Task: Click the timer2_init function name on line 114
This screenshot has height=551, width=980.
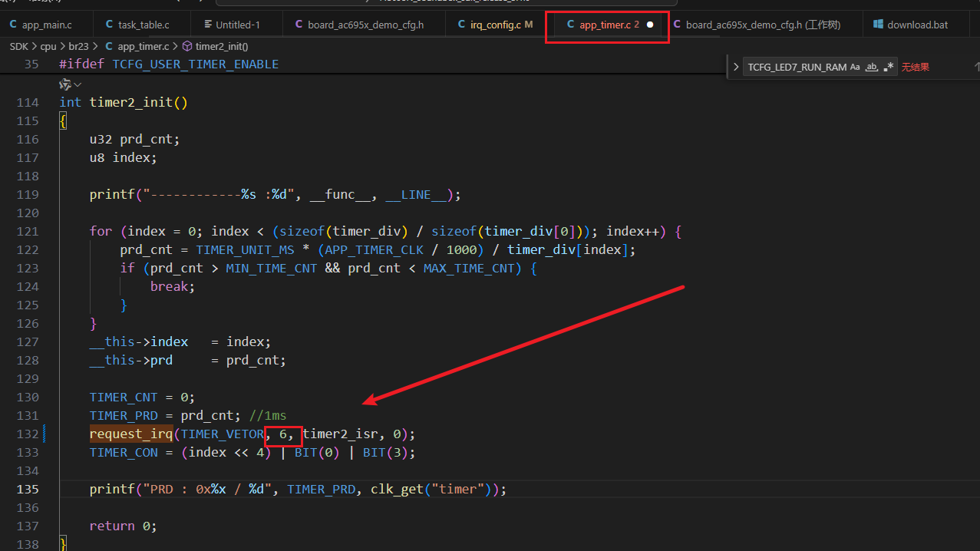Action: [130, 102]
